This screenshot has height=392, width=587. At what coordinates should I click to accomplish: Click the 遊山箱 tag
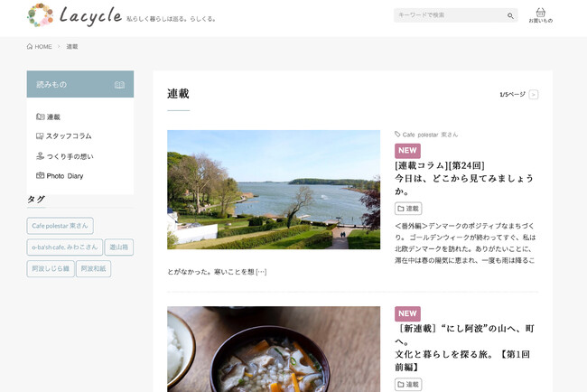[x=118, y=247]
